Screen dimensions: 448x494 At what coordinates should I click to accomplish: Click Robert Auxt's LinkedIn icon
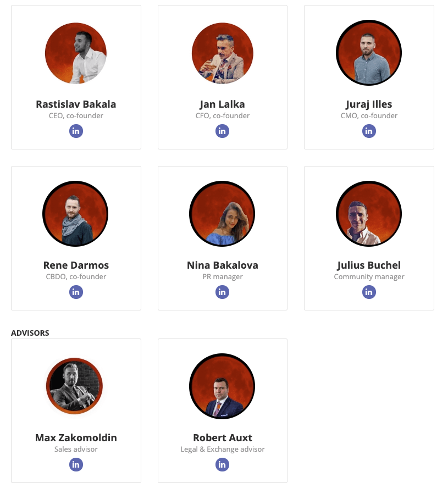pyautogui.click(x=222, y=465)
